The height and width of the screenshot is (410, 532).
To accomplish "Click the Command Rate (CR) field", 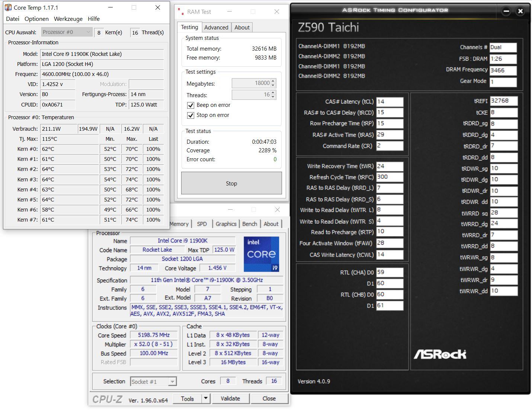I will click(x=390, y=146).
